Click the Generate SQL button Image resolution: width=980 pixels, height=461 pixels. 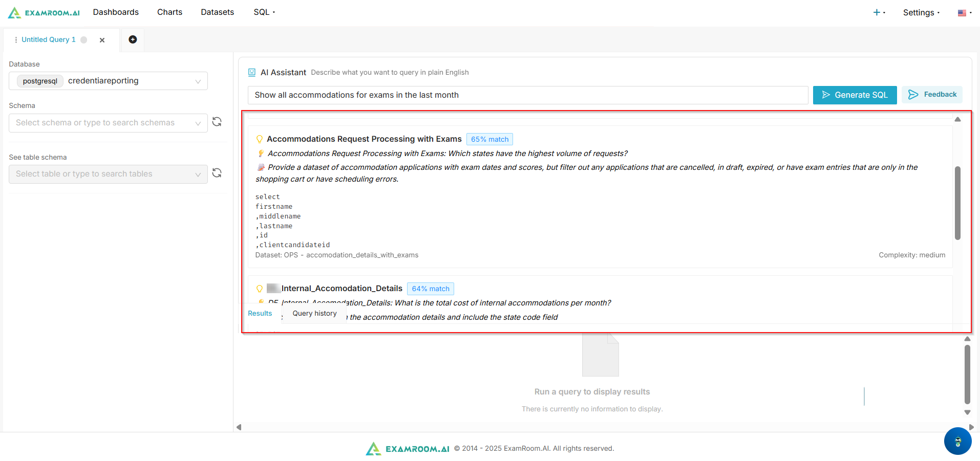[855, 95]
